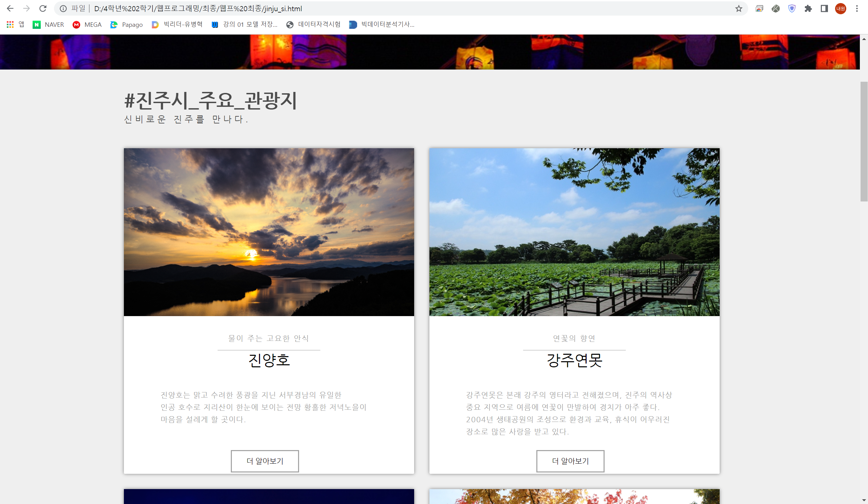Click the 신비로운 진주를 만나다 subtitle
This screenshot has height=504, width=868.
[186, 119]
